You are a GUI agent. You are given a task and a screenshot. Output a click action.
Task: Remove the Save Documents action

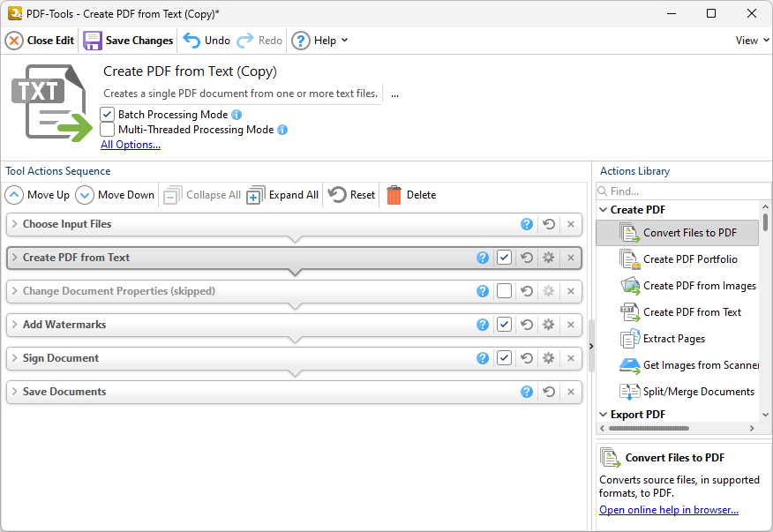[571, 392]
